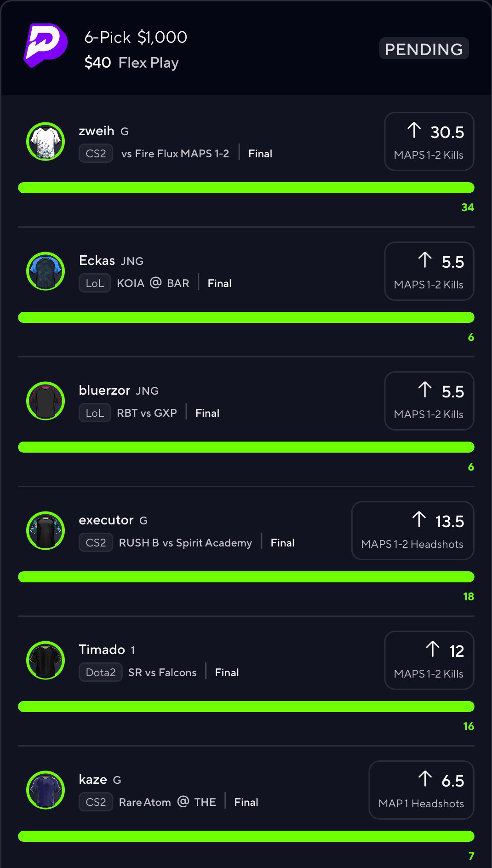Click the up arrow beside 13.5 Headshots
The width and height of the screenshot is (492, 868).
419,519
